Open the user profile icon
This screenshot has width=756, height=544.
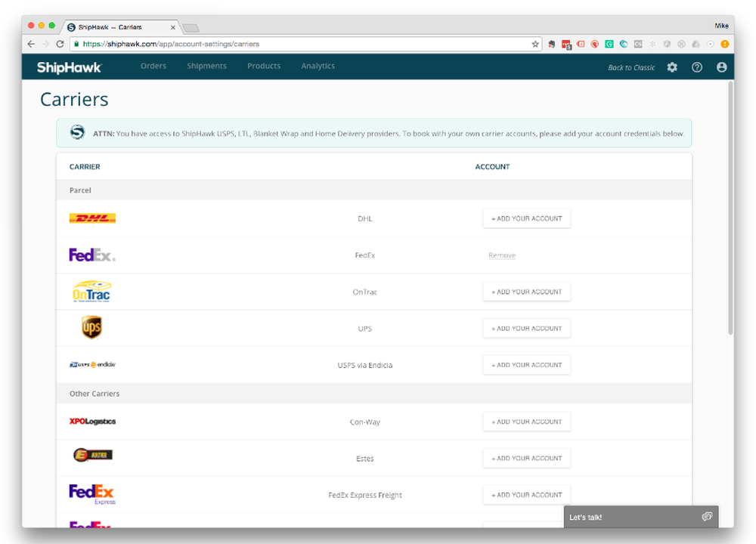pos(721,67)
